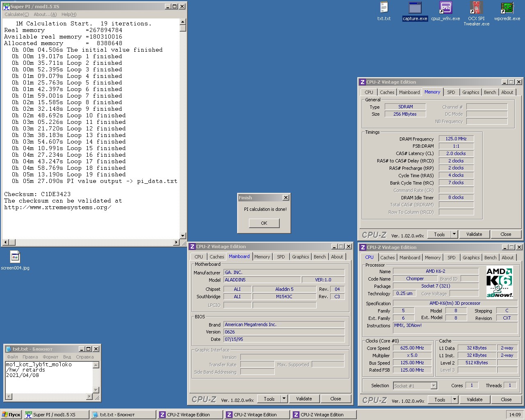
Task: Open the Формат menu in Notepad
Action: (x=50, y=357)
